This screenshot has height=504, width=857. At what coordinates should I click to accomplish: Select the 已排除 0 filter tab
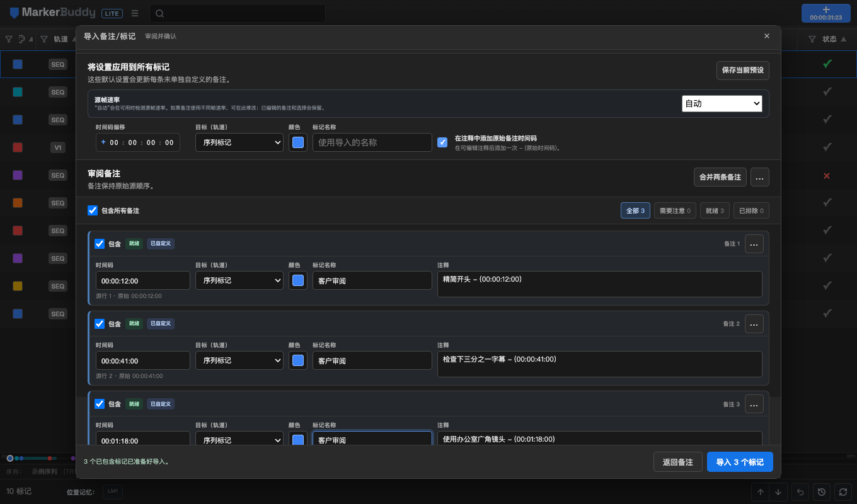pos(751,210)
